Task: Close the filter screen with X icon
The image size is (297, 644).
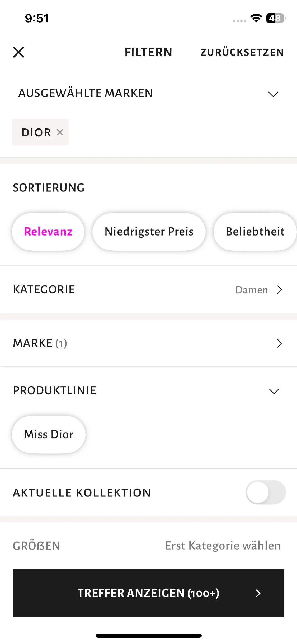Action: click(x=18, y=52)
